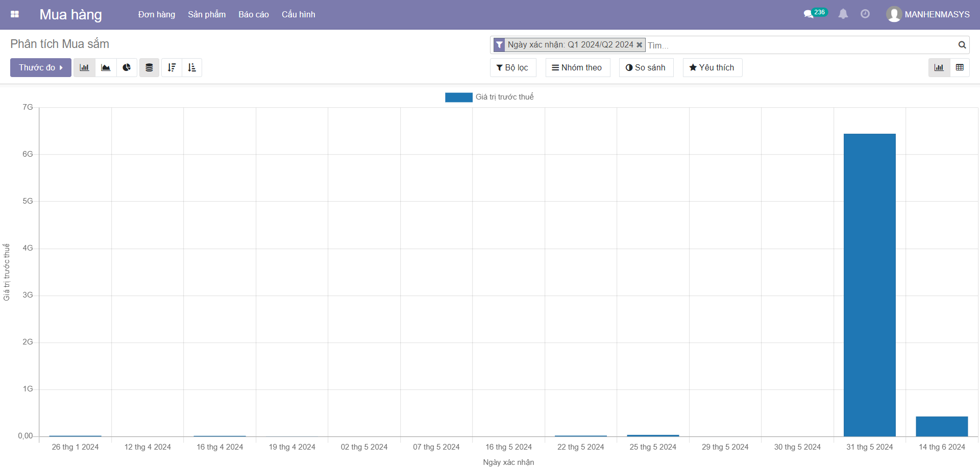Sort chart in descending order
The width and height of the screenshot is (980, 470).
pos(171,67)
